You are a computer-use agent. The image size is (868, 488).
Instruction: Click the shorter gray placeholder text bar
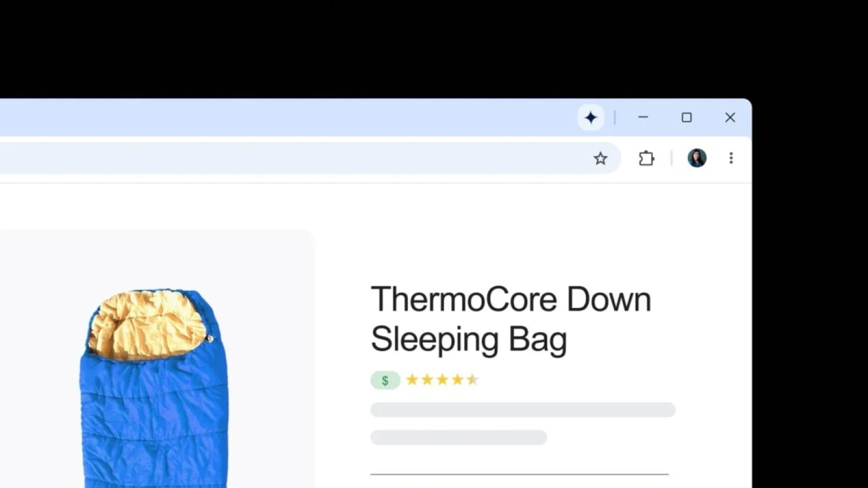point(458,437)
